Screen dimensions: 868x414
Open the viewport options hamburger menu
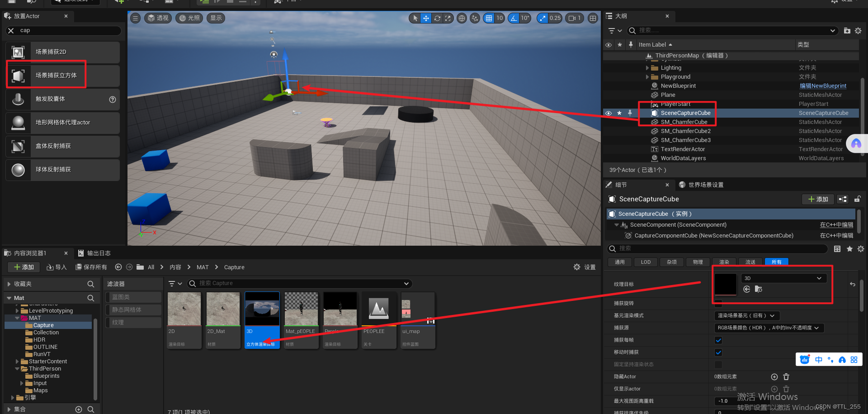pos(135,18)
